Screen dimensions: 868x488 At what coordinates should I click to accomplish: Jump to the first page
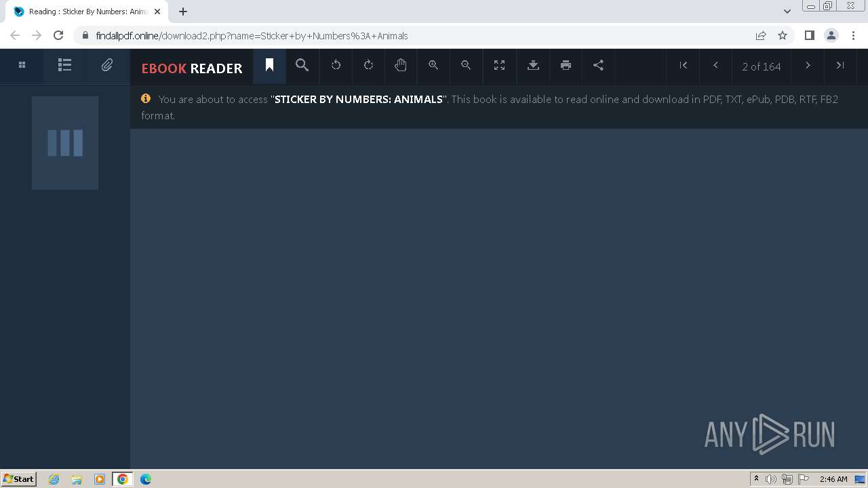point(684,65)
